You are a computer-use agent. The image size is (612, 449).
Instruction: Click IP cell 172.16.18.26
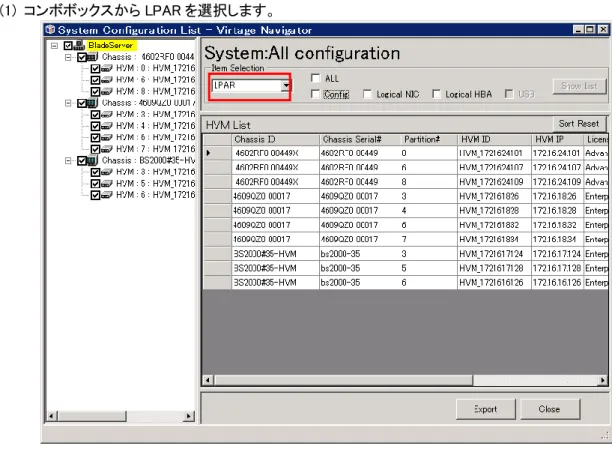pos(557,196)
